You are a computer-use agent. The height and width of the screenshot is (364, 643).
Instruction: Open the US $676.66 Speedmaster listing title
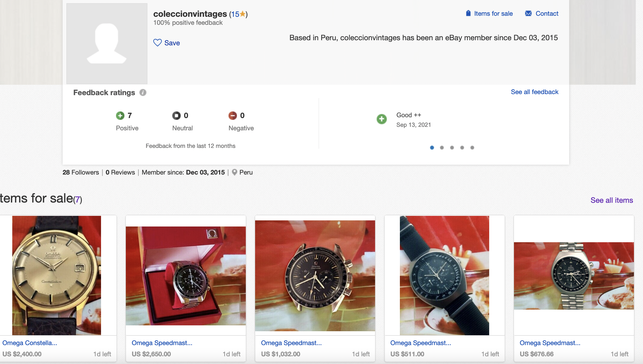click(x=550, y=343)
